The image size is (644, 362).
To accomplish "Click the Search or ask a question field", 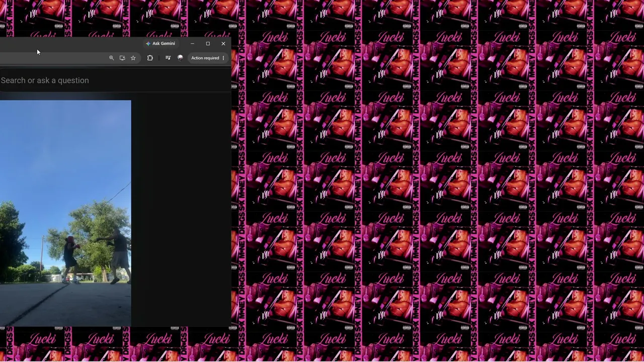I will click(x=115, y=80).
